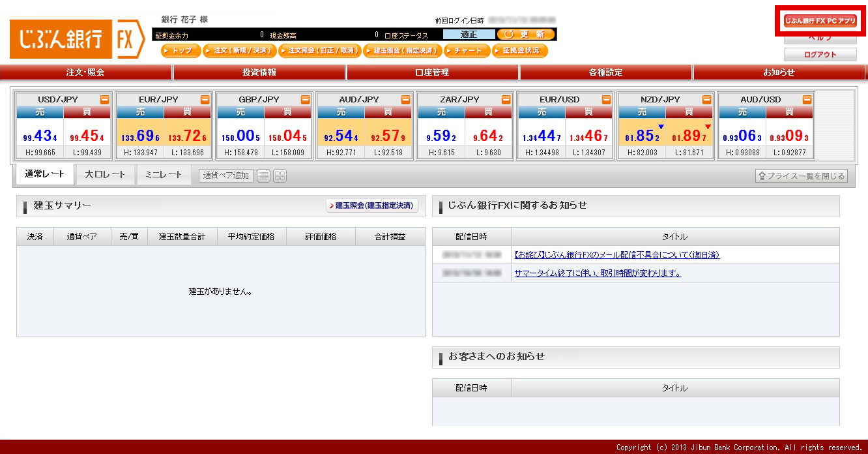Click the USD/JPY sell price 99.434
Image resolution: width=868 pixels, height=454 pixels.
[40, 137]
